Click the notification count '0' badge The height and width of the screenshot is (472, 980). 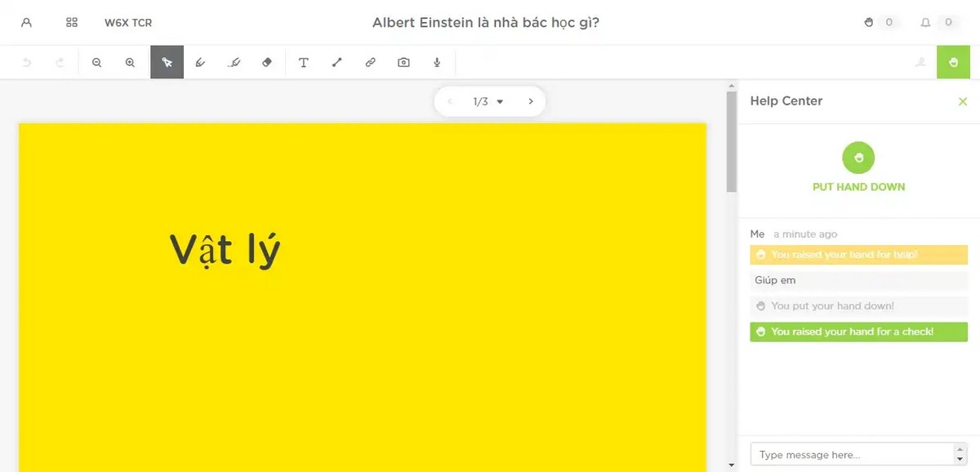[x=948, y=23]
